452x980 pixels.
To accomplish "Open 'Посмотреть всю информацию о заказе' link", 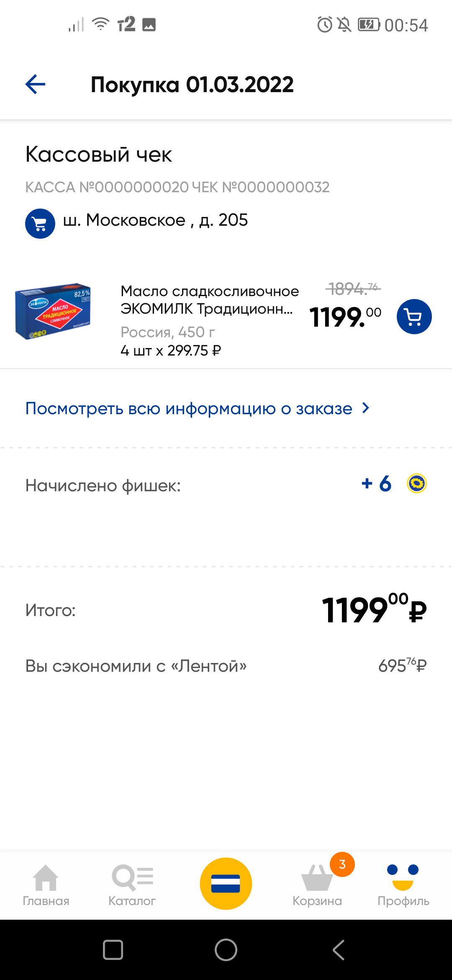I will tap(189, 408).
